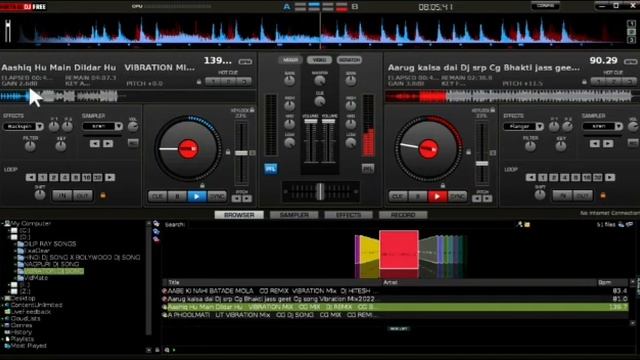The width and height of the screenshot is (640, 360).
Task: Play previous sample on deck A sampler
Action: [x=95, y=143]
